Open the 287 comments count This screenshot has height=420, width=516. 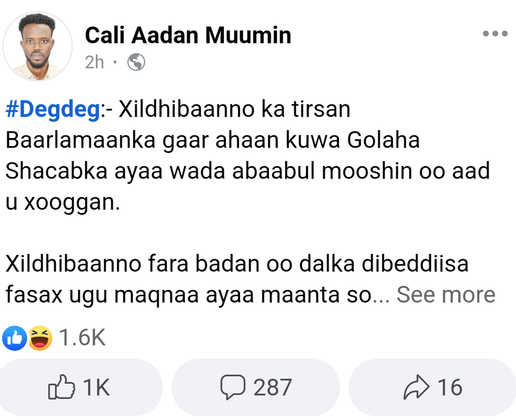[x=272, y=388]
